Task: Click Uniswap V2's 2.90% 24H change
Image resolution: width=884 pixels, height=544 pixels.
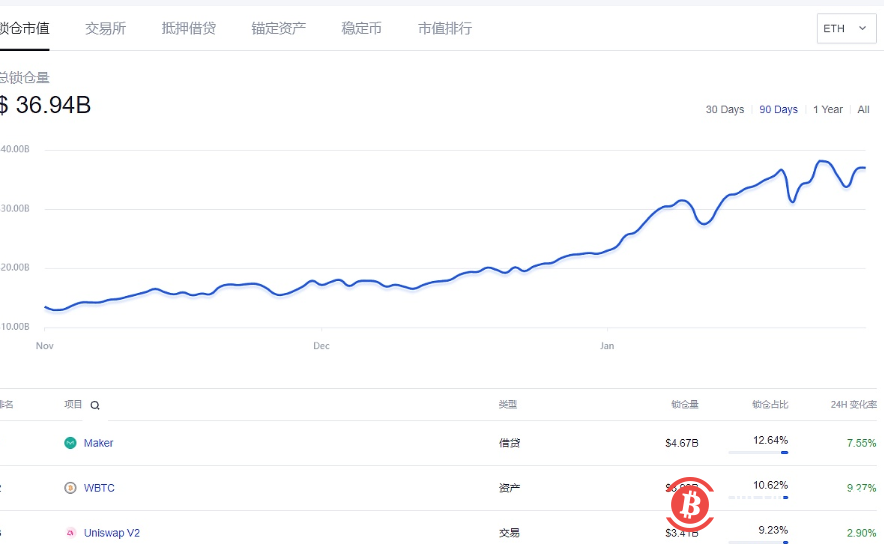Action: pyautogui.click(x=861, y=533)
